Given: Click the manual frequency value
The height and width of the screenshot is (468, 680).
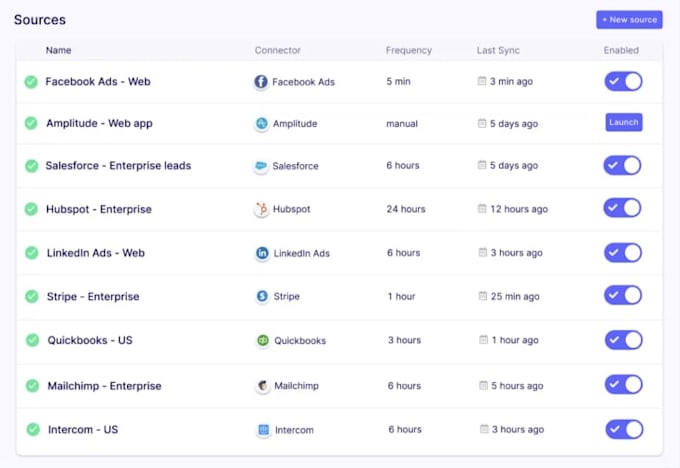Looking at the screenshot, I should tap(402, 124).
